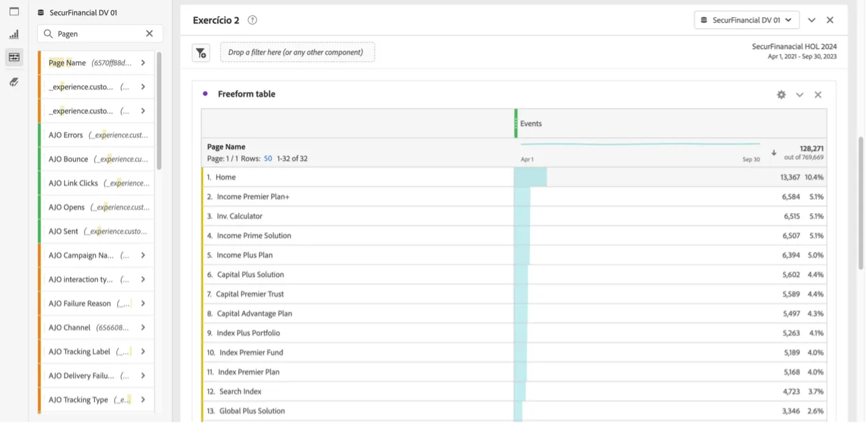Screen dimensions: 868x425
Task: Select the AJO Sent metric
Action: [96, 231]
